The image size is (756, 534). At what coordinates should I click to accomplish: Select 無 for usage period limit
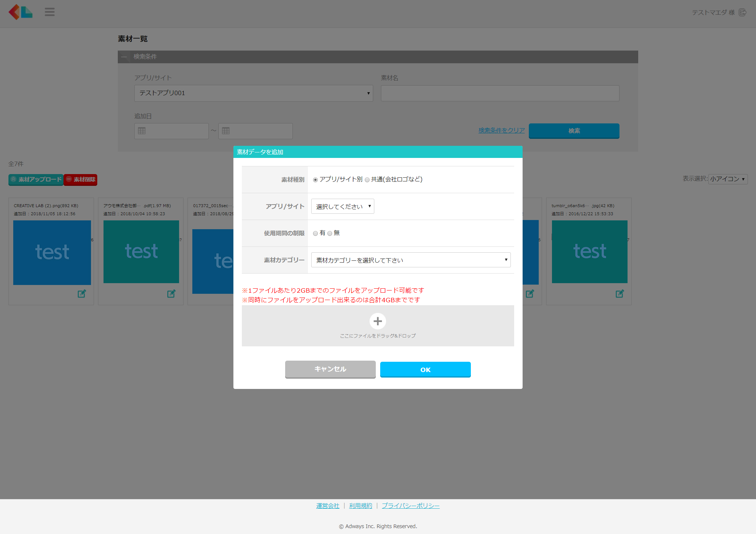click(330, 234)
